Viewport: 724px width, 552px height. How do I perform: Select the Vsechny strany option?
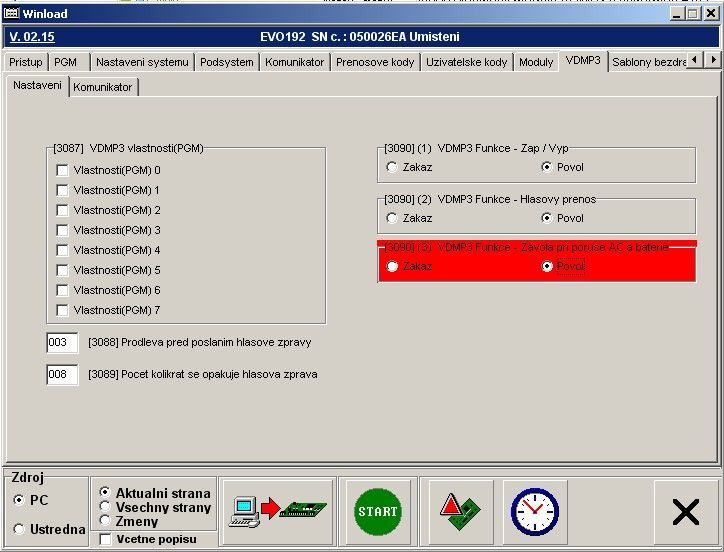pos(106,507)
